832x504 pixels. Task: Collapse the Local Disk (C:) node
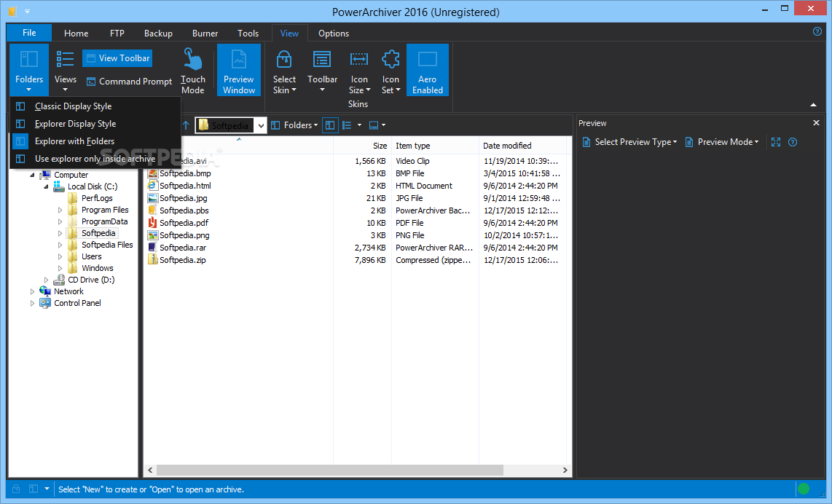click(46, 186)
